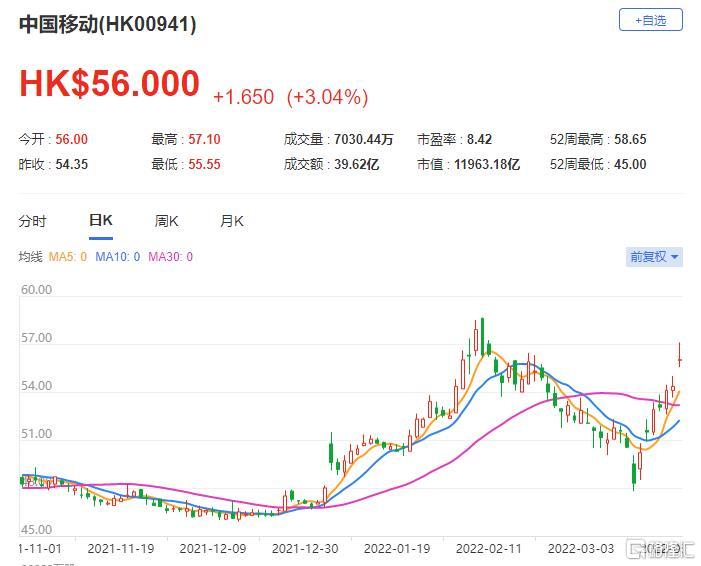Click the 57.00 price axis label

[x=36, y=338]
